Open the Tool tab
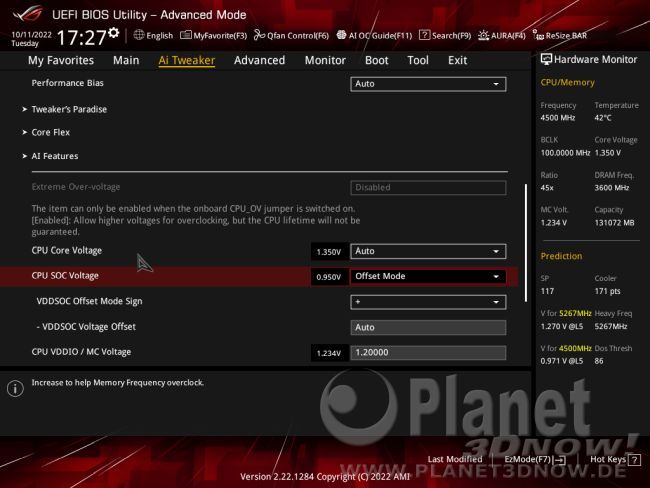The height and width of the screenshot is (488, 650). click(418, 61)
